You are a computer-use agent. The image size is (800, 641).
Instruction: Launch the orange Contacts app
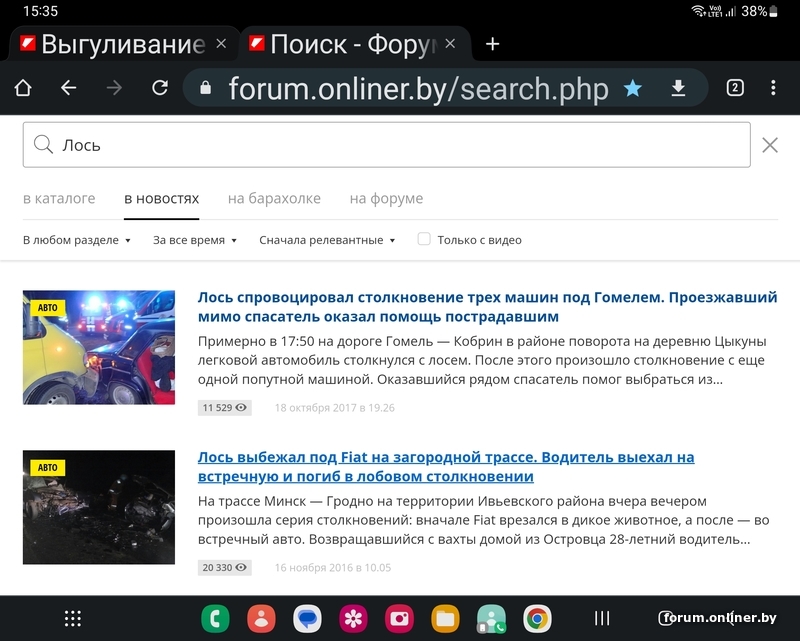pos(261,619)
